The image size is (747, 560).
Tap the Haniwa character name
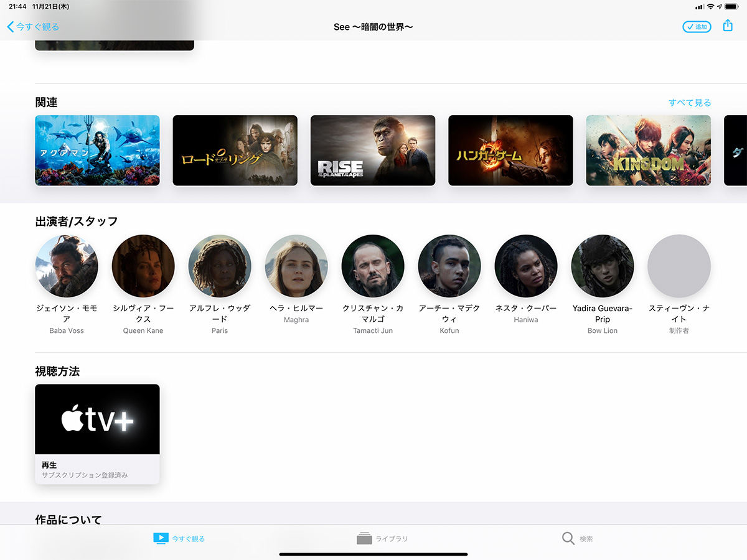click(x=526, y=320)
